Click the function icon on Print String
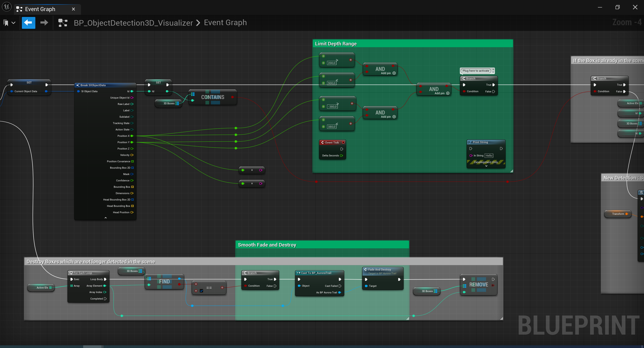The image size is (644, 348). point(470,142)
